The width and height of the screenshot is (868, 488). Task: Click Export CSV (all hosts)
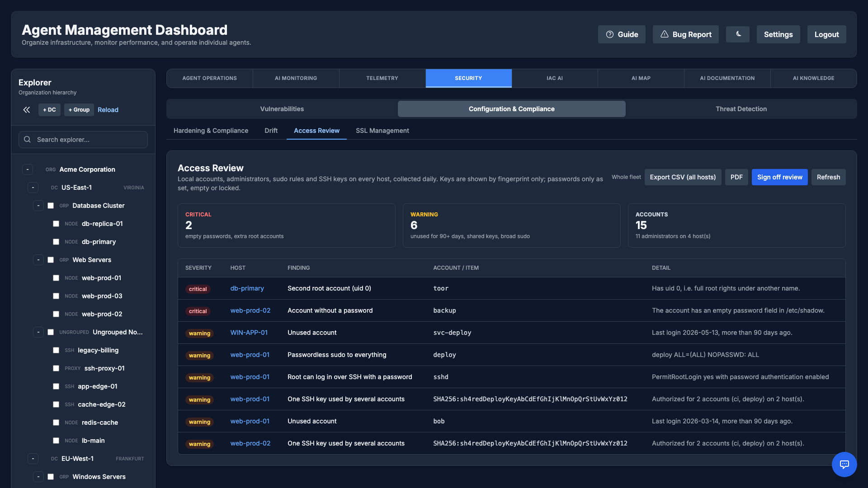point(683,177)
